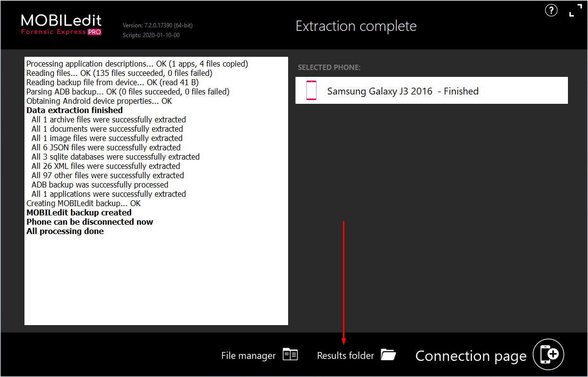Viewport: 588px width, 377px height.
Task: Open the Results folder label
Action: 345,355
